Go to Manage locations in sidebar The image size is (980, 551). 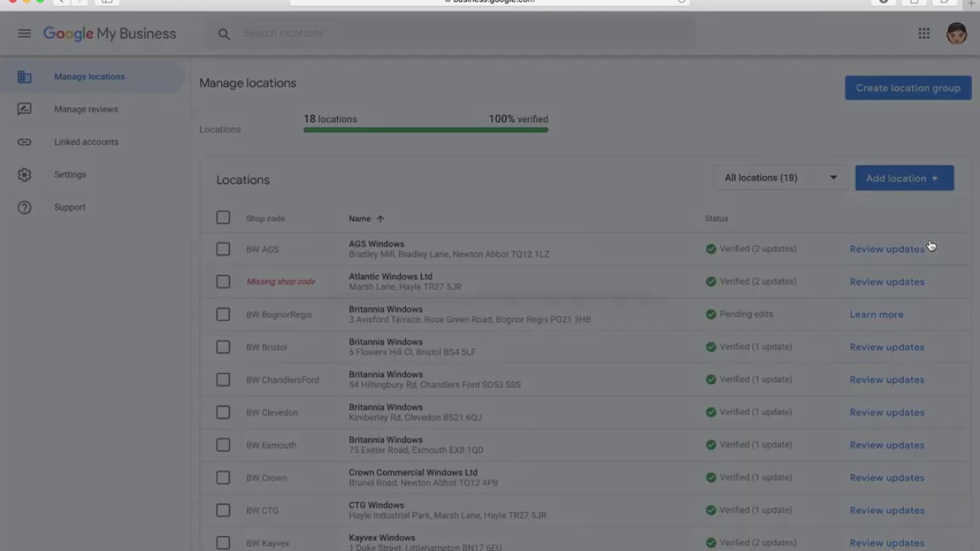(x=90, y=77)
